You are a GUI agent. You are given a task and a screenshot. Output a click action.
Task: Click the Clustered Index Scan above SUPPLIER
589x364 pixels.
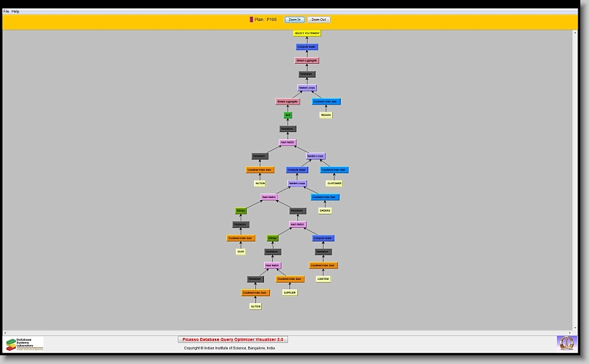coord(289,279)
